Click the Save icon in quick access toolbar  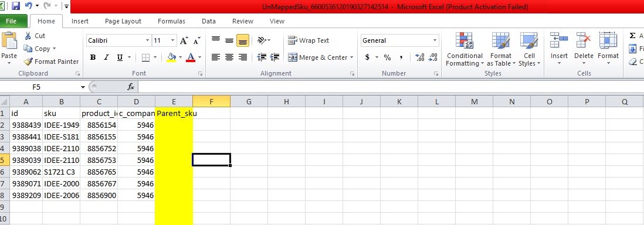[x=16, y=6]
